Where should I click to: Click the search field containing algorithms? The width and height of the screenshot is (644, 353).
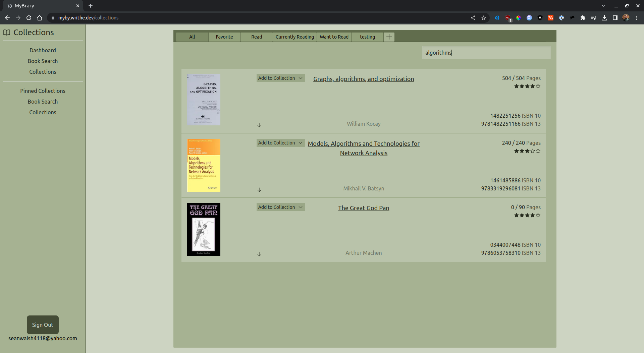click(486, 53)
